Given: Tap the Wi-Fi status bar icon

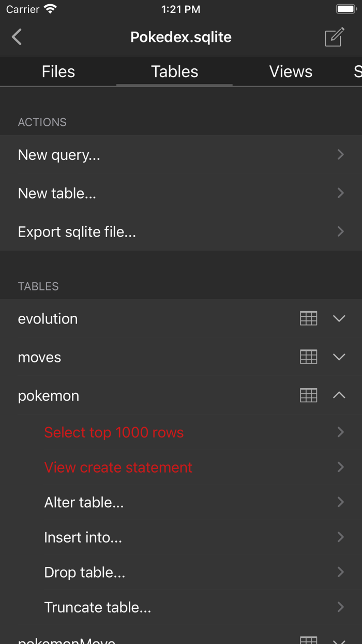Looking at the screenshot, I should tap(50, 8).
